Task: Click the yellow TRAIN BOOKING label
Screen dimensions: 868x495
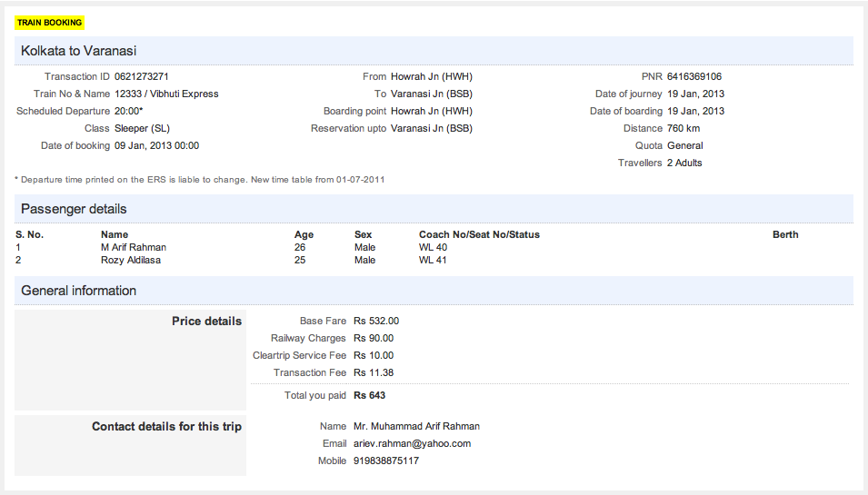Action: coord(49,22)
